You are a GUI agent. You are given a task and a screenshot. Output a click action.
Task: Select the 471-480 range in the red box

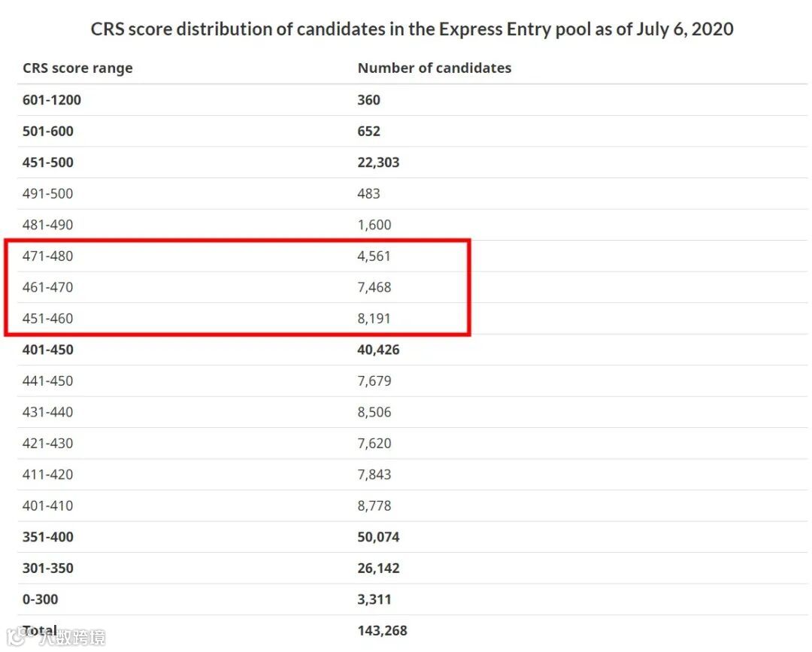point(48,256)
